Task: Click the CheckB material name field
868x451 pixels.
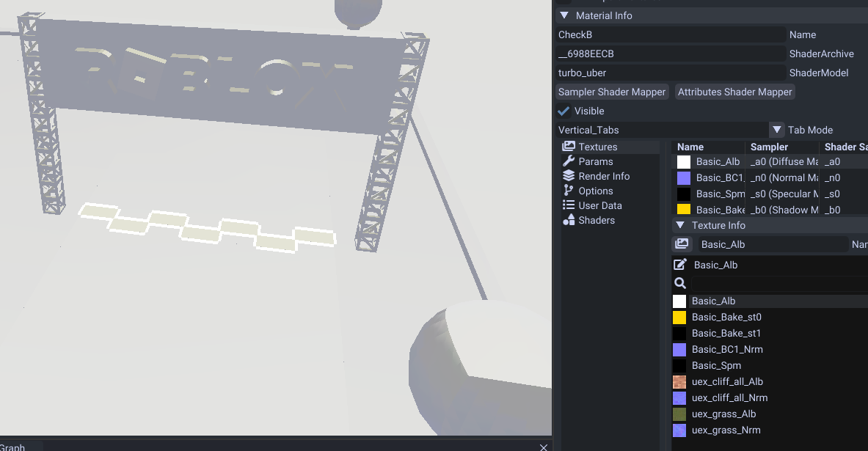Action: point(671,34)
